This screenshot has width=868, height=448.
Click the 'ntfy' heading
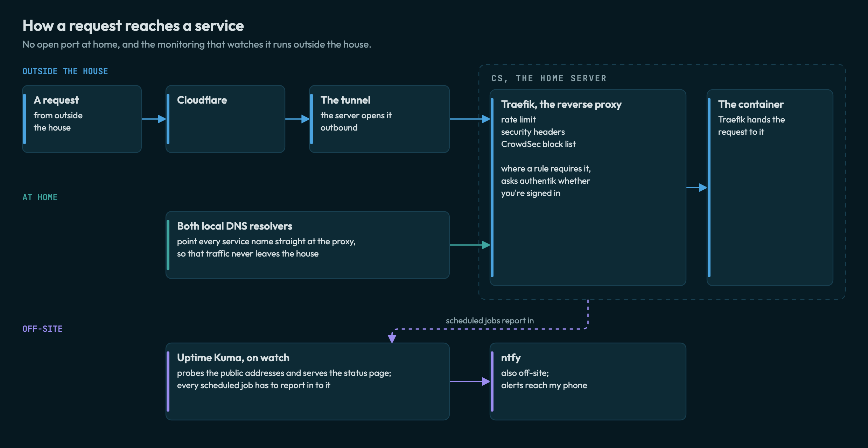[x=511, y=358]
